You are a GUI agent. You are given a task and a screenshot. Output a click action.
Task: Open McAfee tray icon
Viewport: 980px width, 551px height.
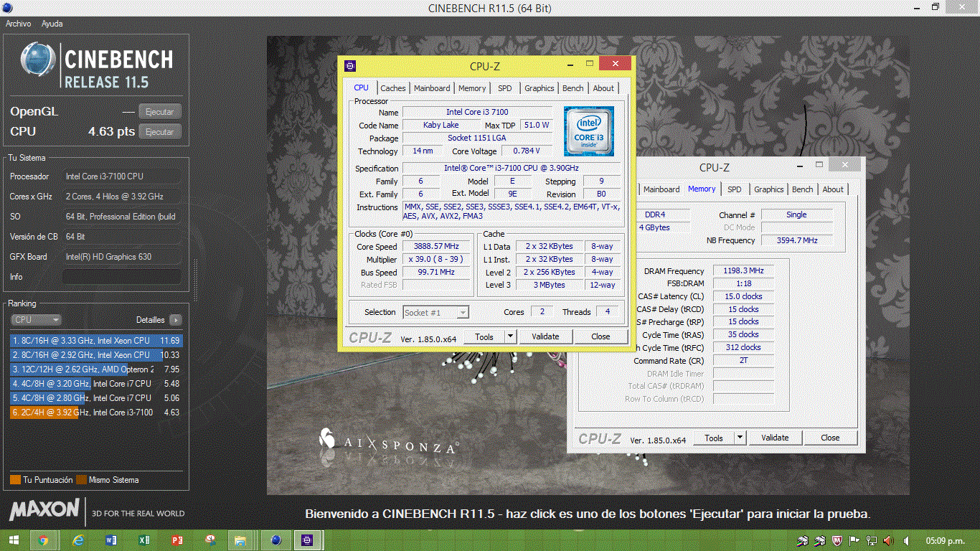click(x=837, y=540)
